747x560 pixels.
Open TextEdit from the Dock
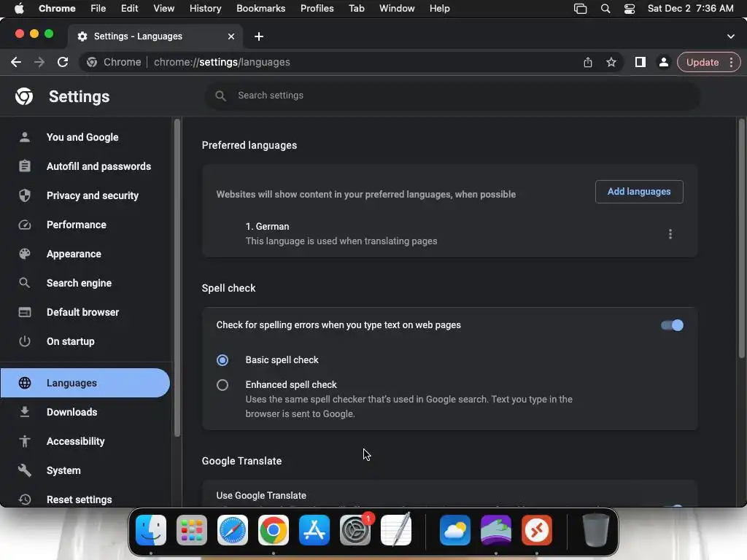click(396, 529)
